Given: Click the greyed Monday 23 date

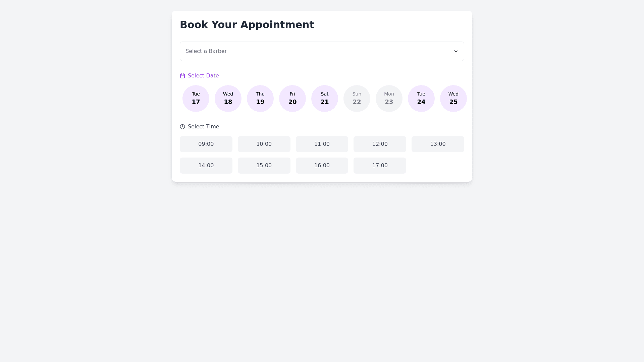Looking at the screenshot, I should [x=389, y=99].
